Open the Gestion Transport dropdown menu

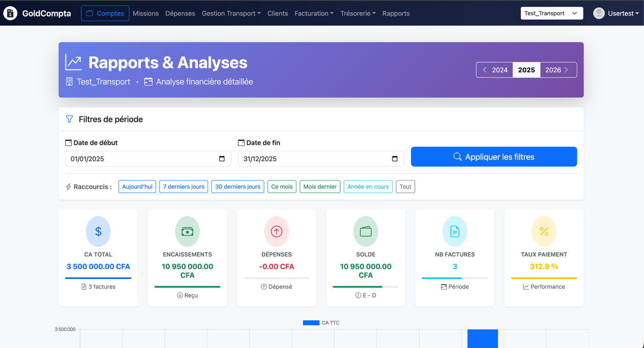point(231,13)
